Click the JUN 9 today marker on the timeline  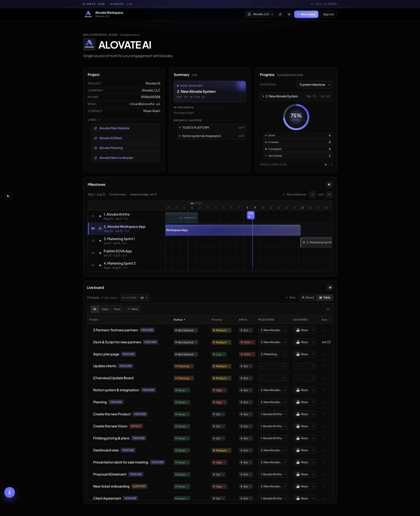(x=251, y=215)
